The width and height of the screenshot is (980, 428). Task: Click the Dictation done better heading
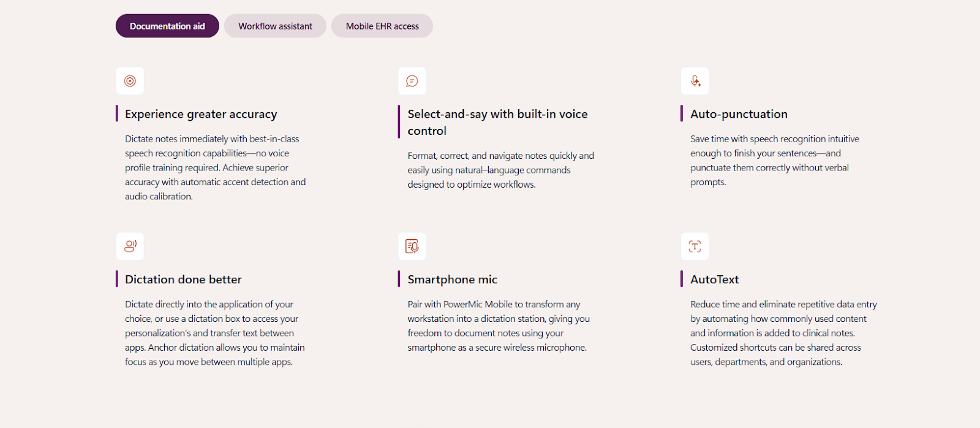click(x=183, y=280)
